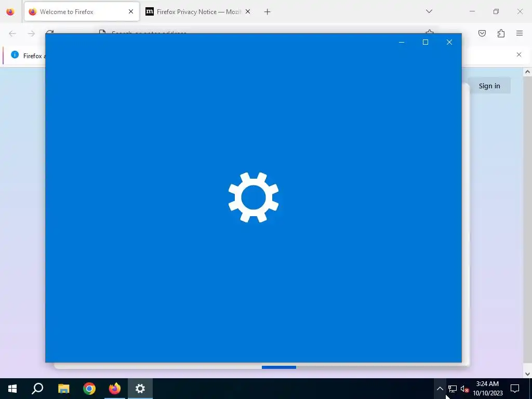Open the Windows Start menu
The image size is (532, 399).
point(12,389)
